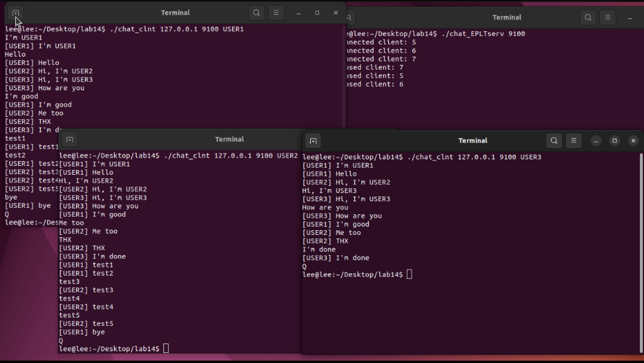644x363 pixels.
Task: Click the search icon in the USER1 terminal
Action: (256, 13)
